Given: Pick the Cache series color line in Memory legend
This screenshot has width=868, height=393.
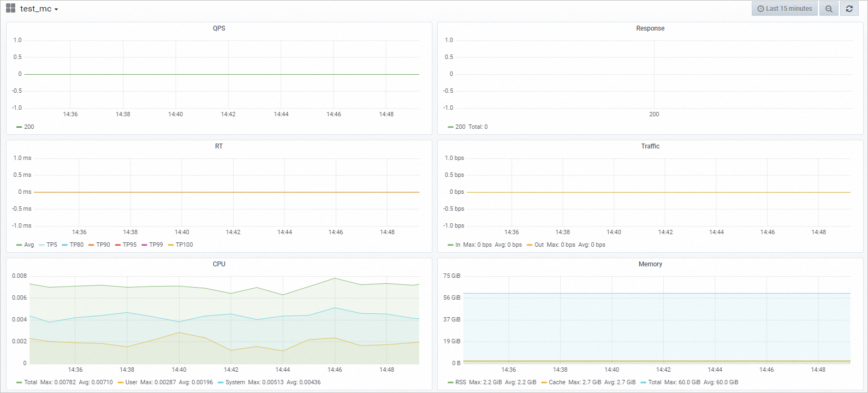Looking at the screenshot, I should 544,383.
